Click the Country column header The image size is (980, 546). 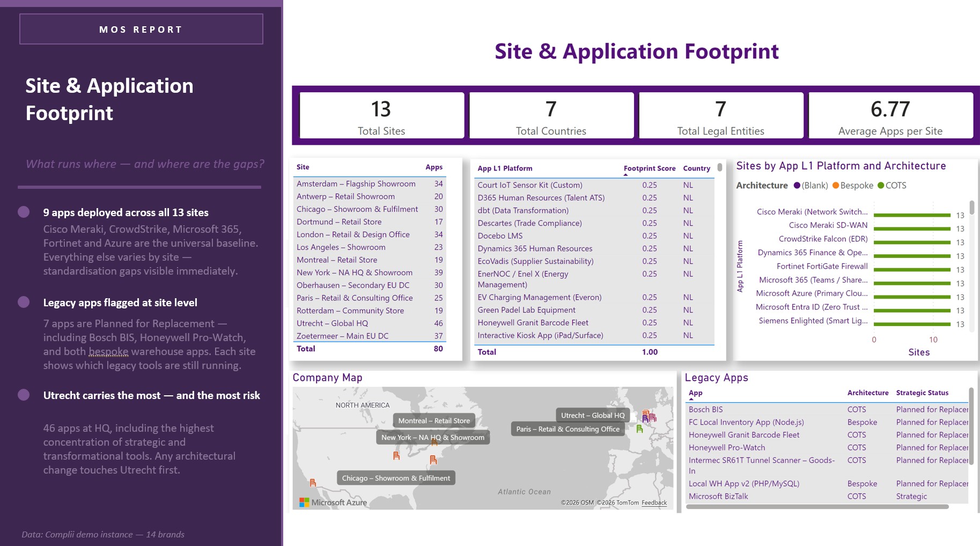(x=697, y=168)
